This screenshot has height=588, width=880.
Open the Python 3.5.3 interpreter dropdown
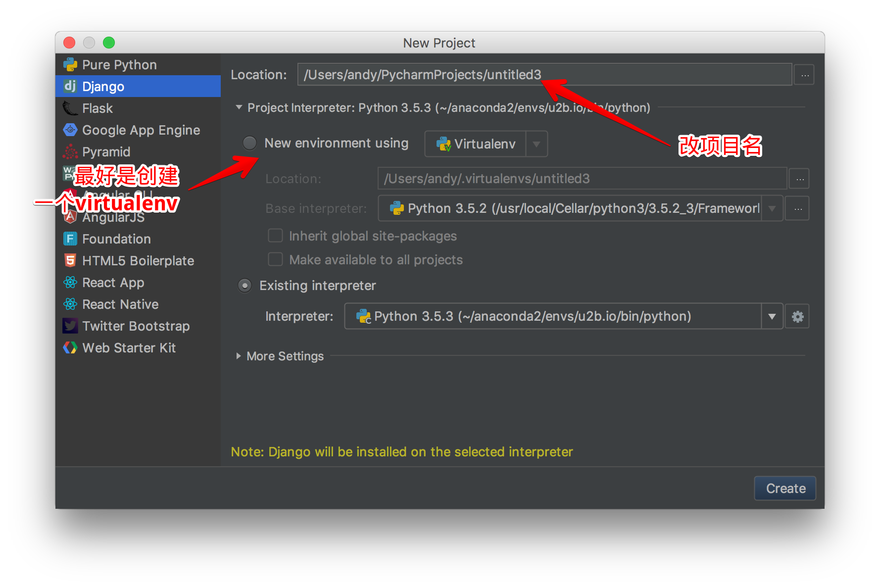point(772,317)
